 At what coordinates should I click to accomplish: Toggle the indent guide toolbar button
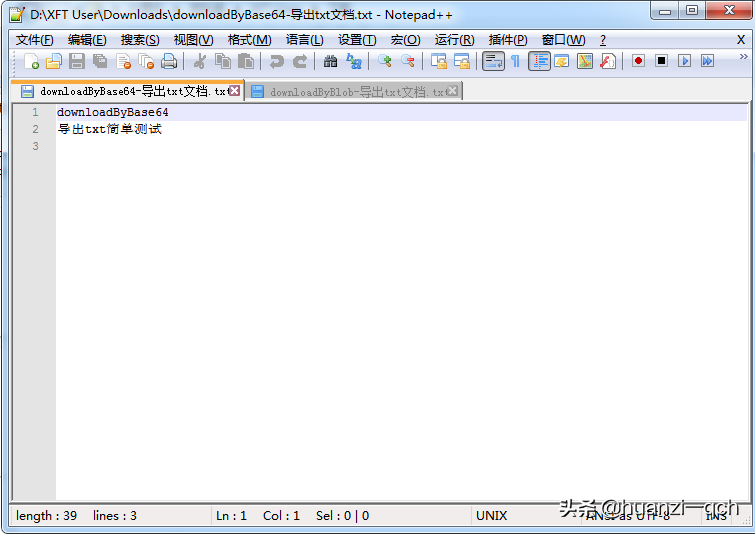539,61
